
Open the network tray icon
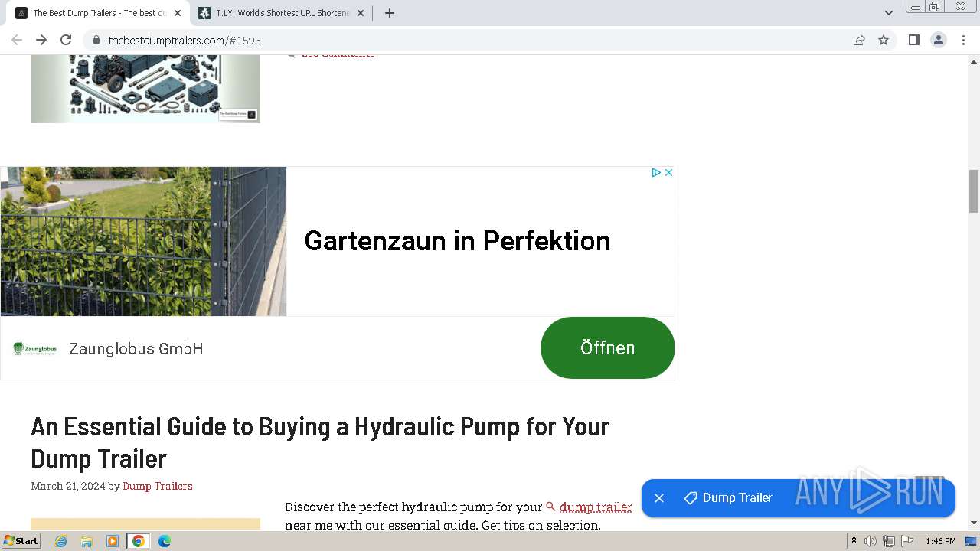coord(889,541)
